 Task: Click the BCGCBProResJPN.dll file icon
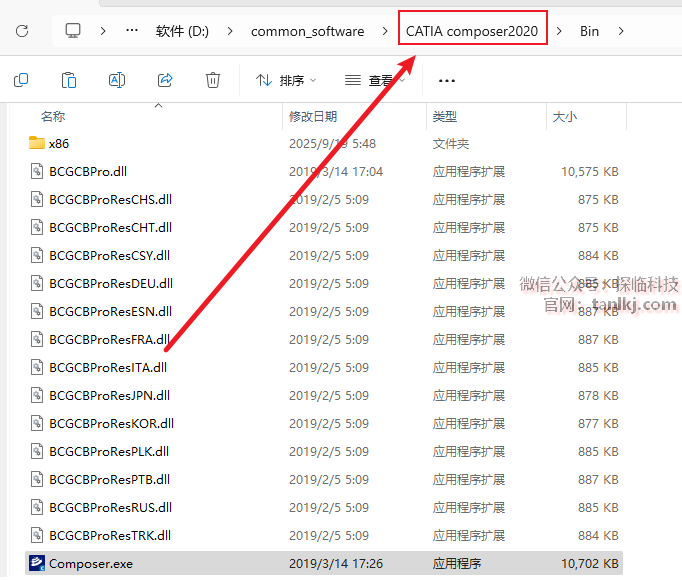coord(37,396)
